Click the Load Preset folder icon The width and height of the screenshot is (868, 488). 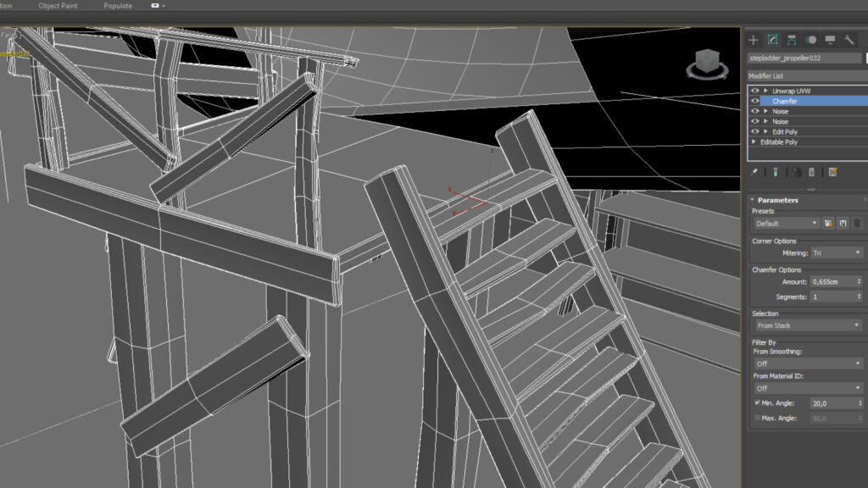point(828,224)
